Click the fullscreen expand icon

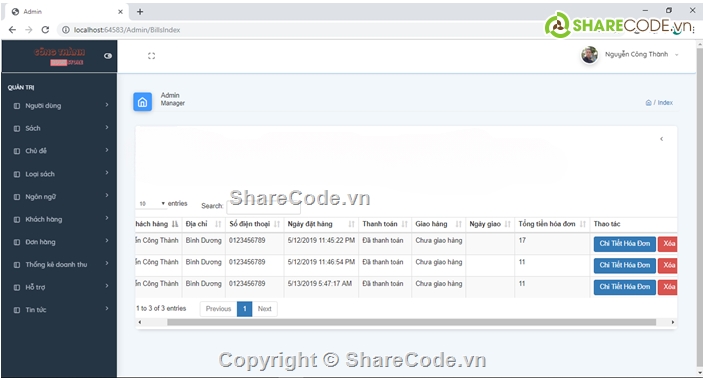[152, 56]
